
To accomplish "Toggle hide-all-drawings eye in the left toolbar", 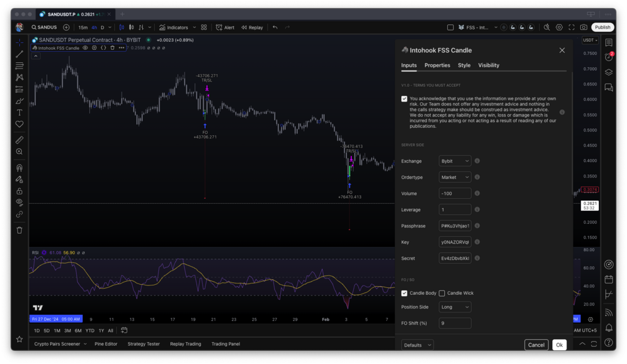I will [19, 203].
